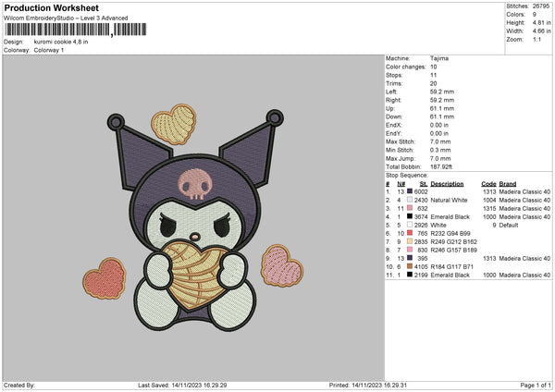Click the barcode under the worksheet title
This screenshot has height=392, width=555.
pyautogui.click(x=76, y=30)
